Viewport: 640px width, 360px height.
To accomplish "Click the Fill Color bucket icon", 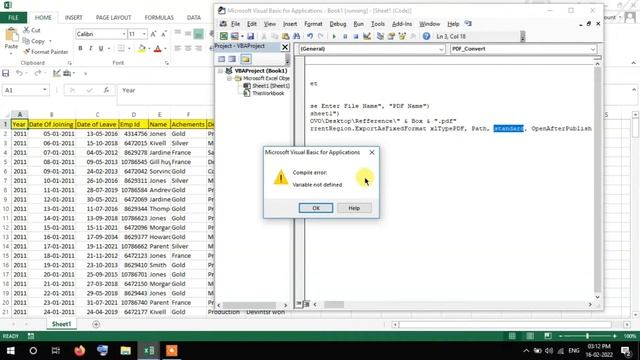I will click(x=142, y=49).
